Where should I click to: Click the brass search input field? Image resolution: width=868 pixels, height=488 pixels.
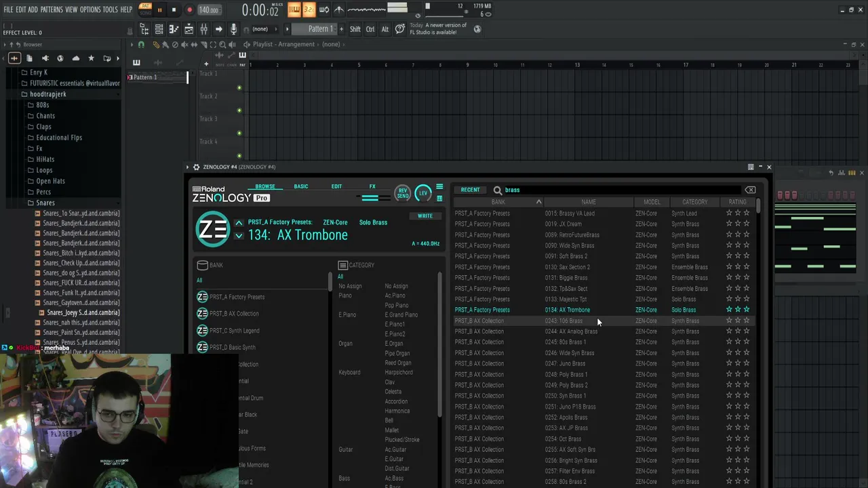pos(623,190)
